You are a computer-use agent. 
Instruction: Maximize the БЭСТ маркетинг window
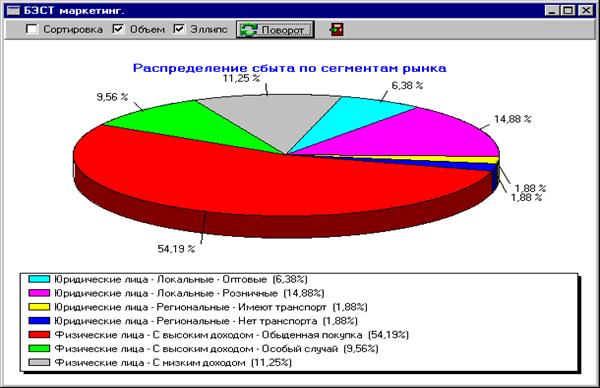(568, 10)
